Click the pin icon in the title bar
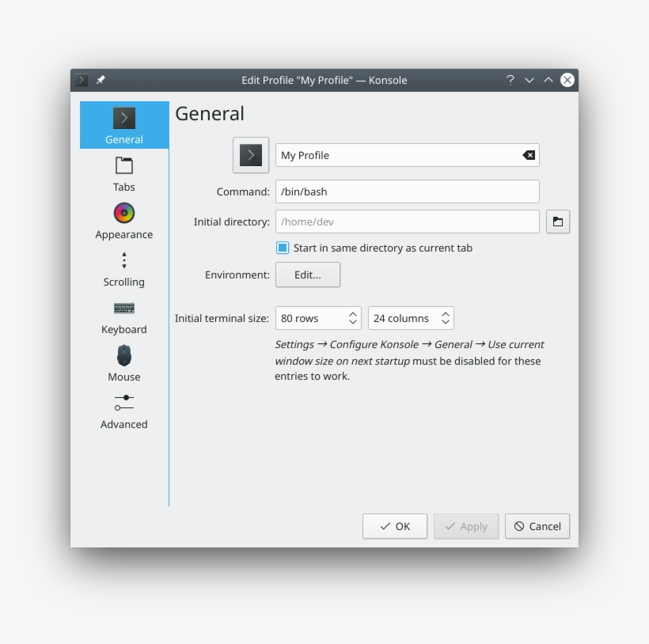 [101, 80]
